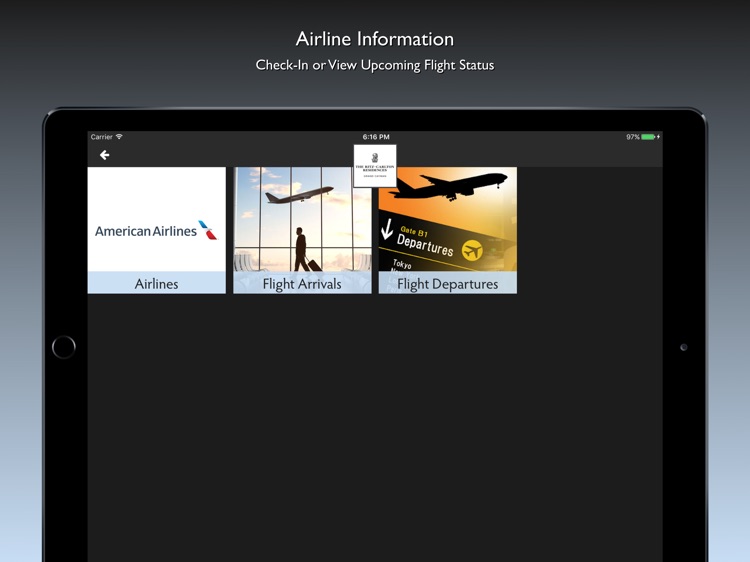Tap the Carrier text in status bar
The height and width of the screenshot is (562, 750).
click(x=101, y=137)
